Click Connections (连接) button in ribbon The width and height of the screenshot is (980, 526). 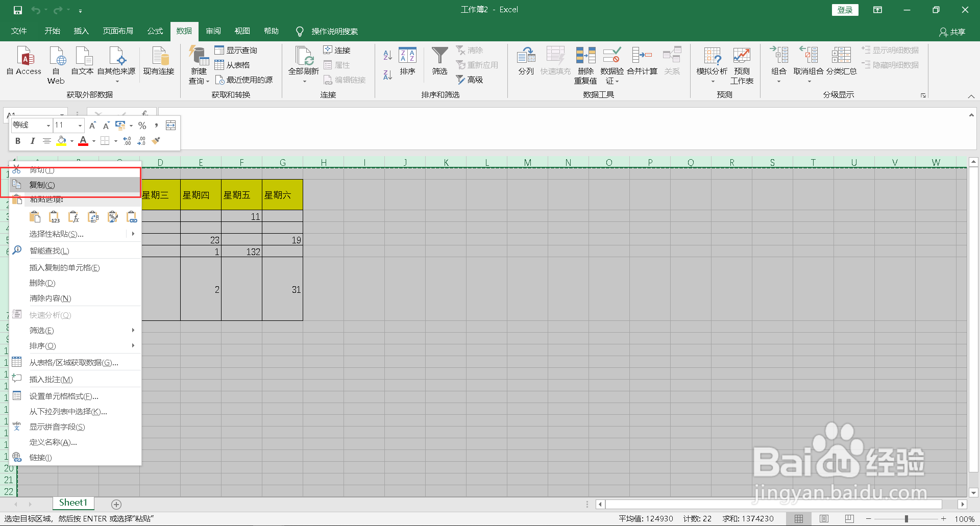pos(337,50)
